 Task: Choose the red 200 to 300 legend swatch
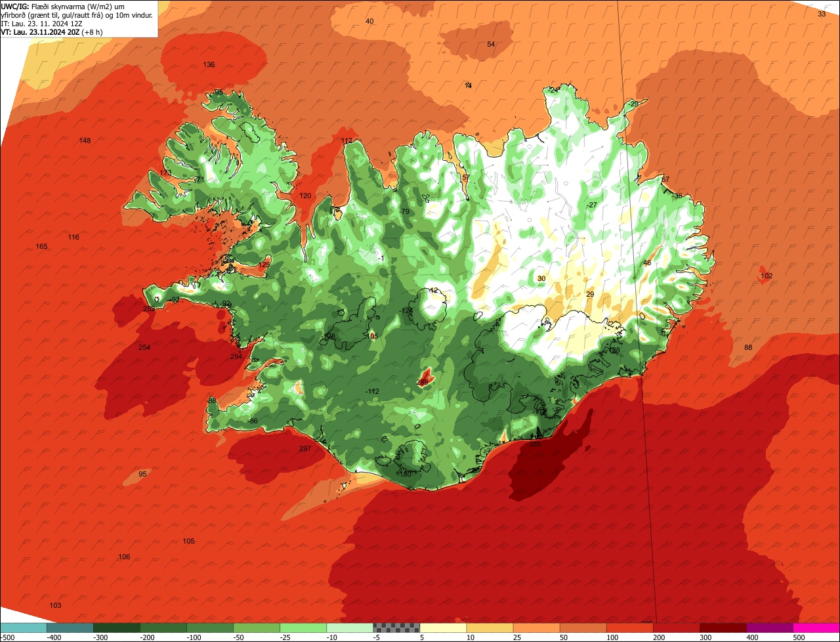(x=677, y=628)
